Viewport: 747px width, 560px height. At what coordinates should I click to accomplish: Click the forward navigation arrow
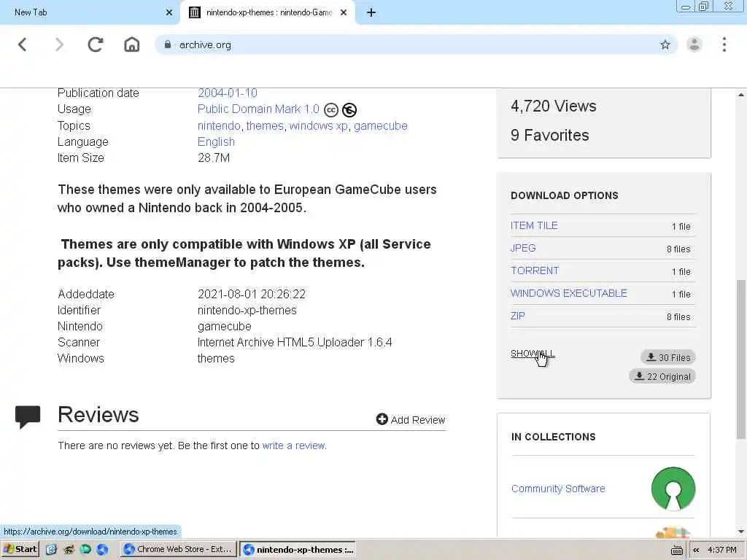[59, 44]
